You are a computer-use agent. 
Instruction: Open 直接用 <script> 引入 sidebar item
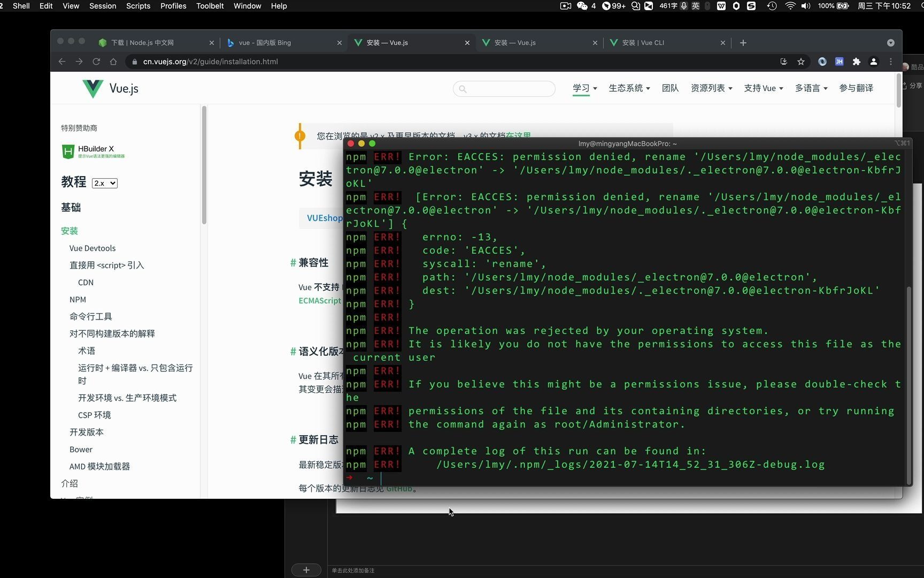[x=107, y=265]
